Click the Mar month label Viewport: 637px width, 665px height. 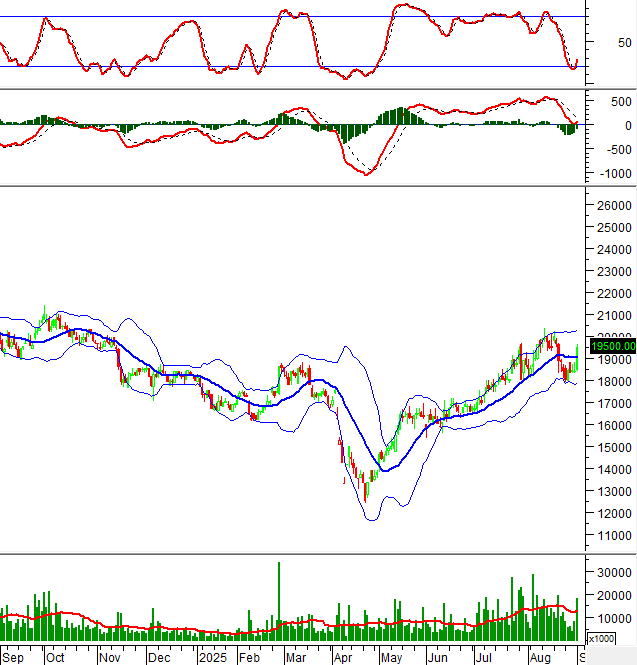[296, 657]
